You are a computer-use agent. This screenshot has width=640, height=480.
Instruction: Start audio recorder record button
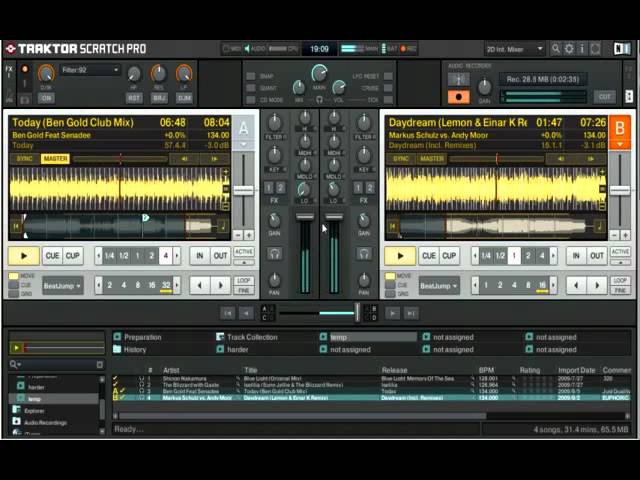click(x=459, y=97)
